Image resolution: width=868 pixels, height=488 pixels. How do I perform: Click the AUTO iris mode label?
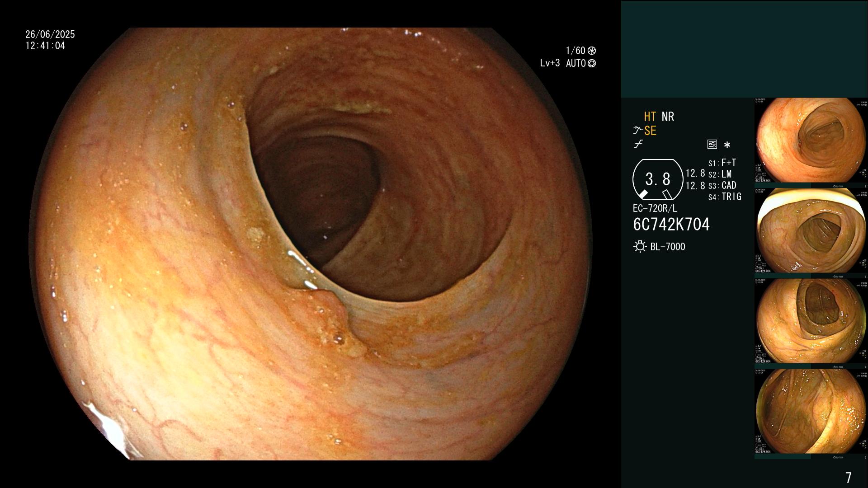(576, 63)
